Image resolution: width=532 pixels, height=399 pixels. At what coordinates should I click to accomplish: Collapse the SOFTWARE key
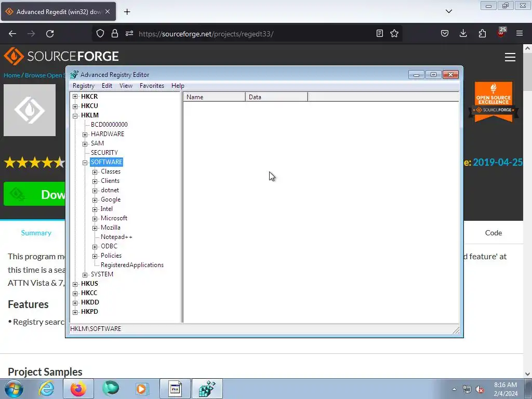point(85,163)
